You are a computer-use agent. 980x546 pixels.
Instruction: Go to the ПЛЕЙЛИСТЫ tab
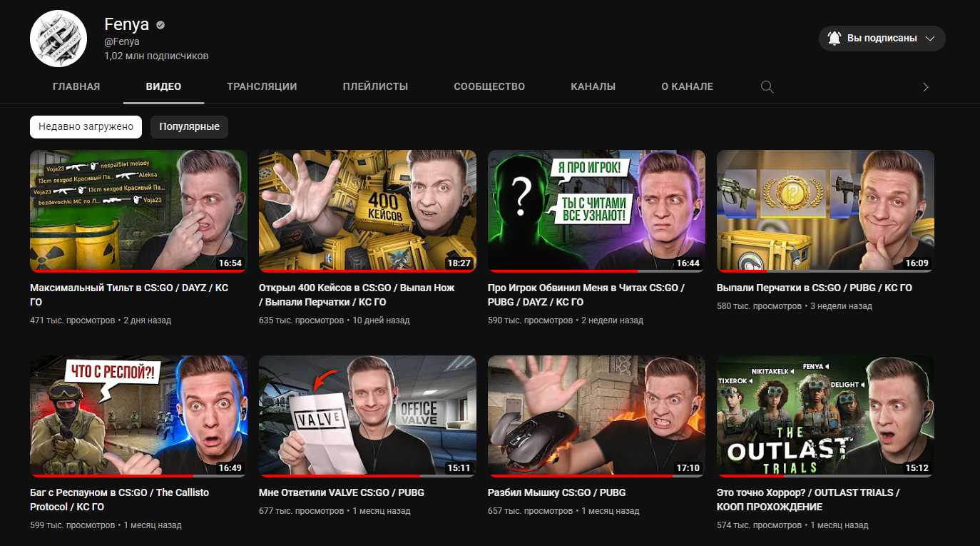(x=375, y=86)
